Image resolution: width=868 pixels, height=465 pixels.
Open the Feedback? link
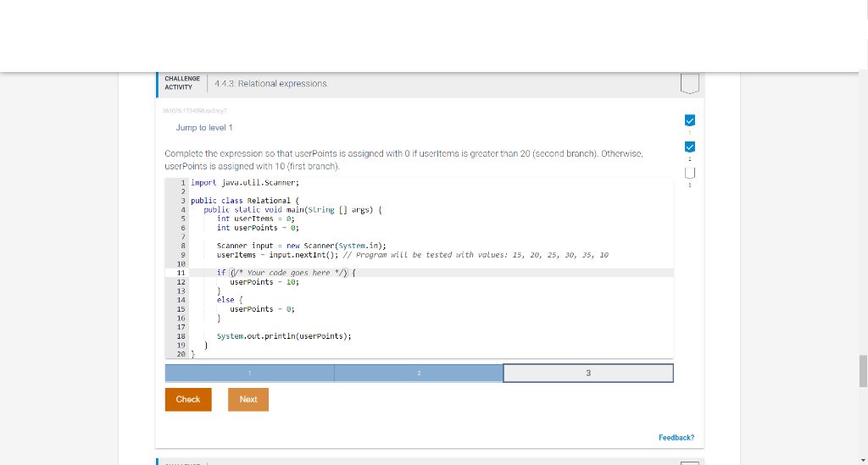click(x=676, y=437)
